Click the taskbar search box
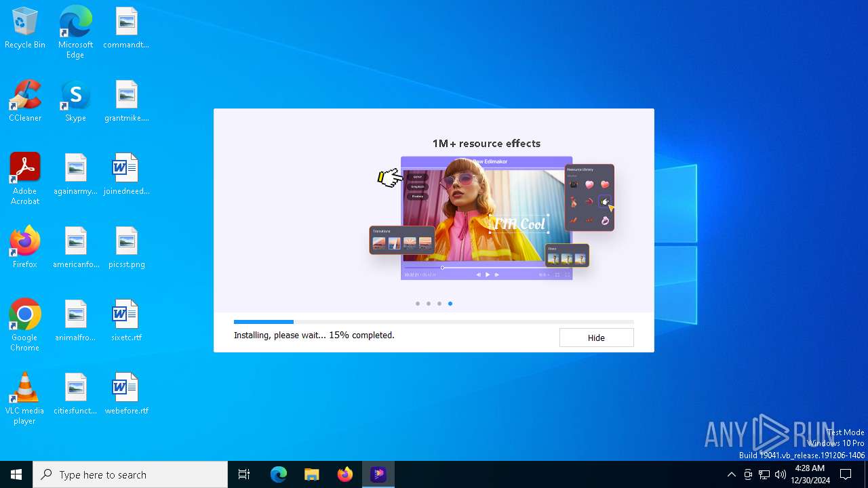Viewport: 868px width, 488px height. 130,474
